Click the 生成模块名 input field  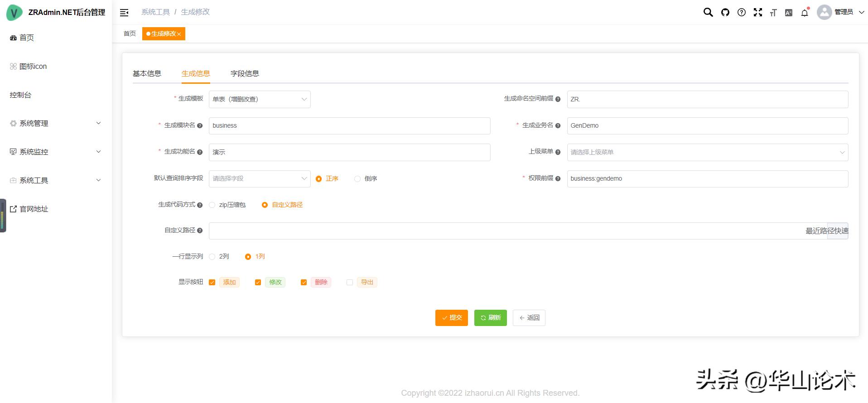pos(349,126)
